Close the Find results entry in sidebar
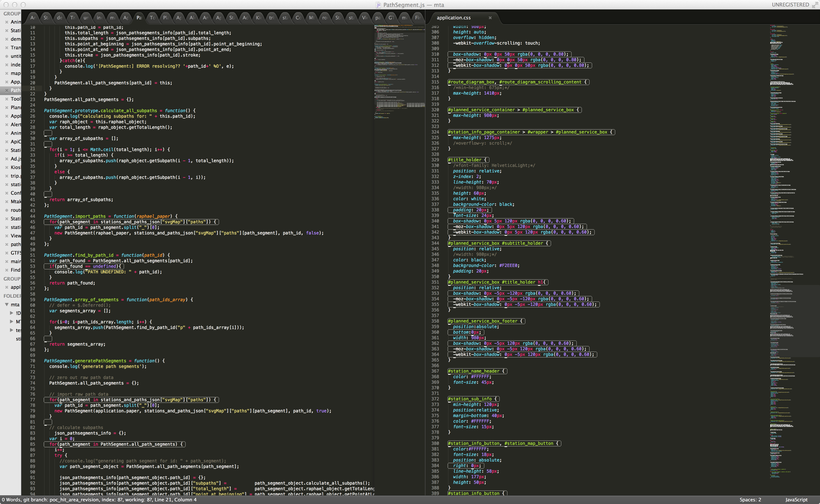This screenshot has width=820, height=504. point(6,270)
